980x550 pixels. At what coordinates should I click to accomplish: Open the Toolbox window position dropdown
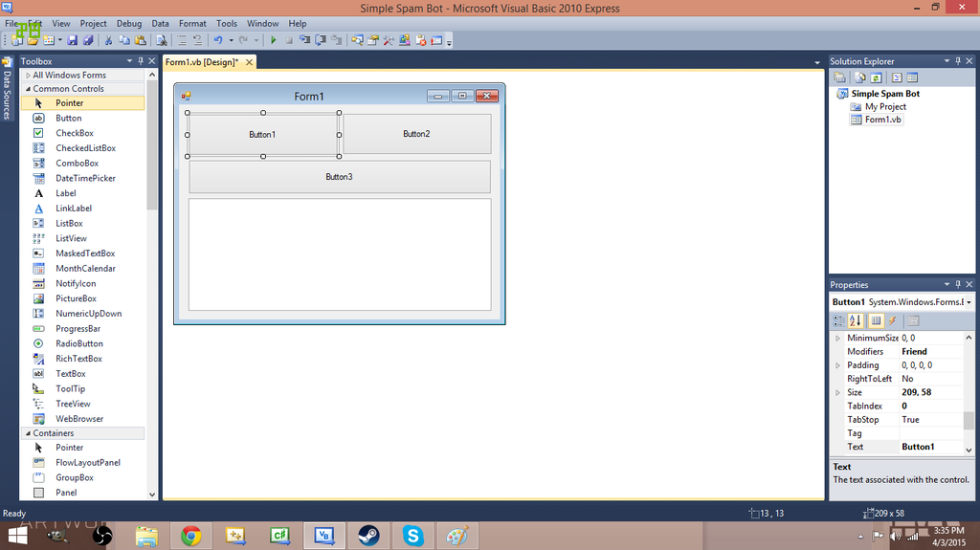pyautogui.click(x=129, y=61)
